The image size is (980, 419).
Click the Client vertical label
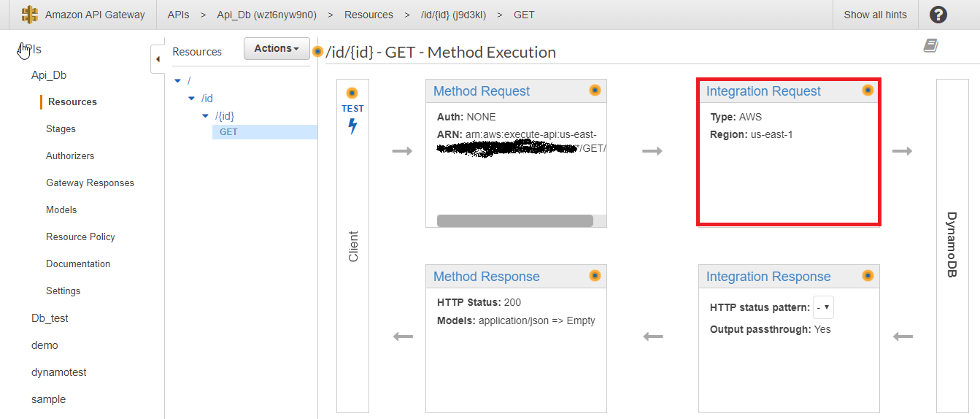353,247
